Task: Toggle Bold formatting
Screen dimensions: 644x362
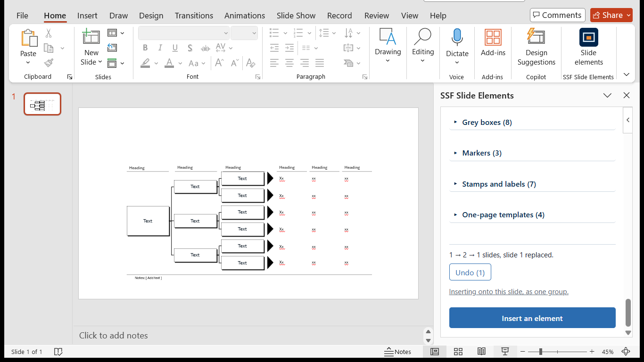Action: point(145,48)
